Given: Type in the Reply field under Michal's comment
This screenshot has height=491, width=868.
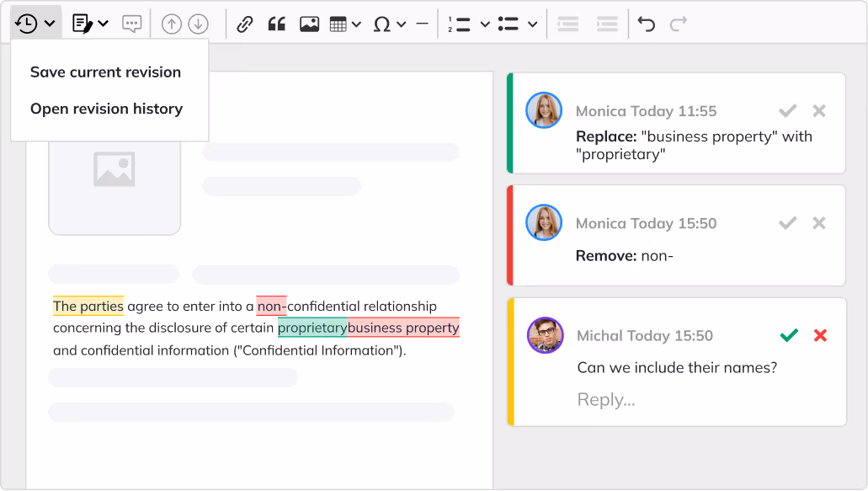Looking at the screenshot, I should click(674, 399).
